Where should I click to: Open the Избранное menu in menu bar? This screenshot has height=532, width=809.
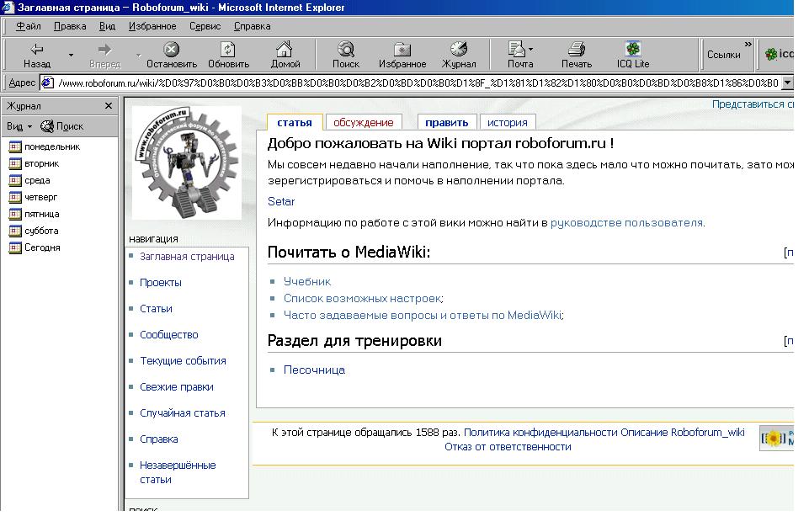[152, 26]
